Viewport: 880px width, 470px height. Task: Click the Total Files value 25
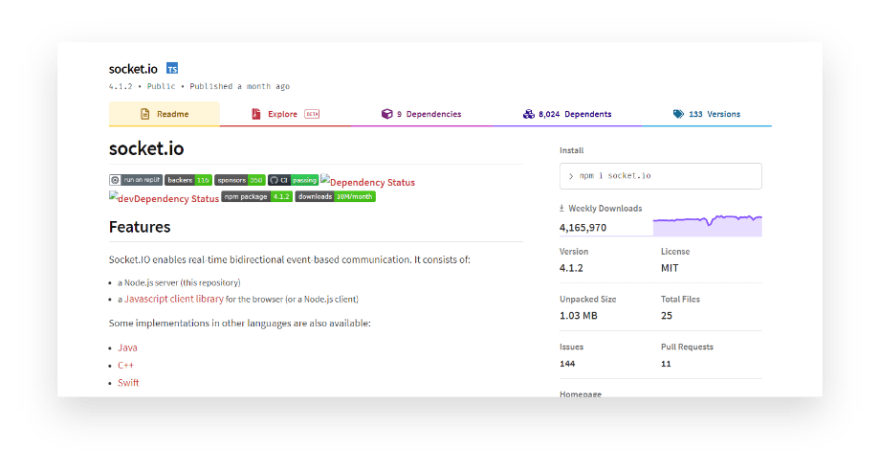[667, 316]
